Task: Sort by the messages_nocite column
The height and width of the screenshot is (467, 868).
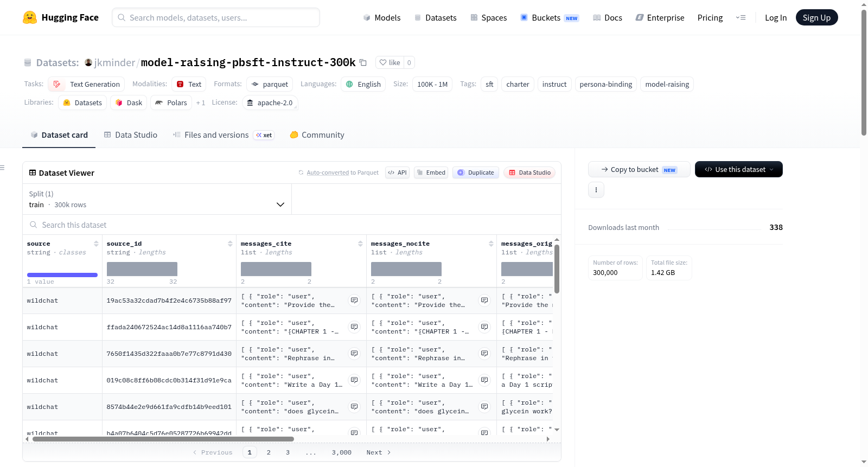Action: [491, 244]
